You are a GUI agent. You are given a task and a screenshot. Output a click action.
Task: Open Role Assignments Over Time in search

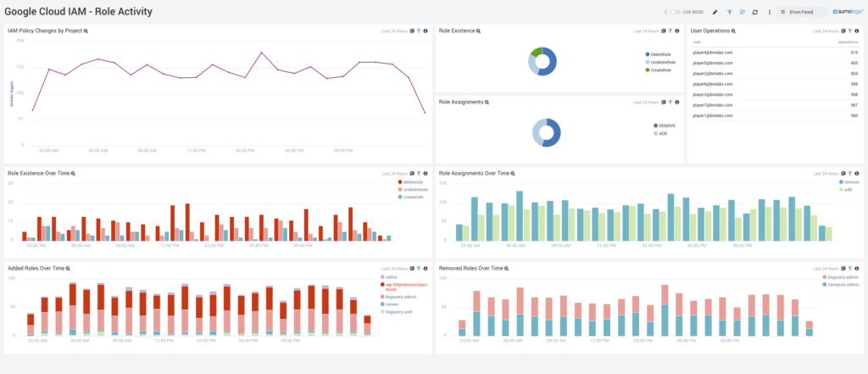click(513, 173)
